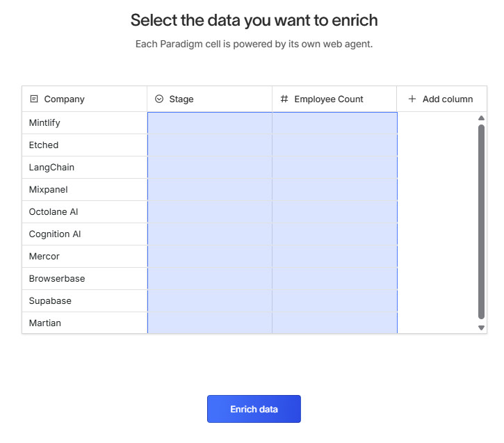Open the Employee Count column header
The image size is (504, 443).
coord(334,99)
